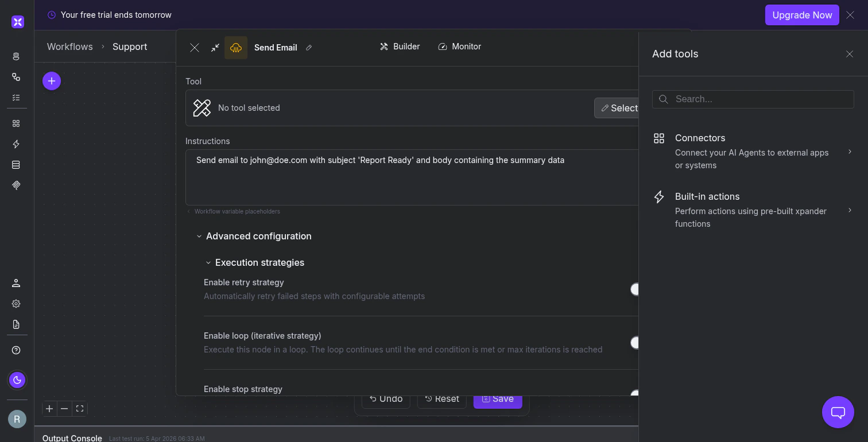Click the Upgrade Now button
The height and width of the screenshot is (442, 868).
point(802,15)
